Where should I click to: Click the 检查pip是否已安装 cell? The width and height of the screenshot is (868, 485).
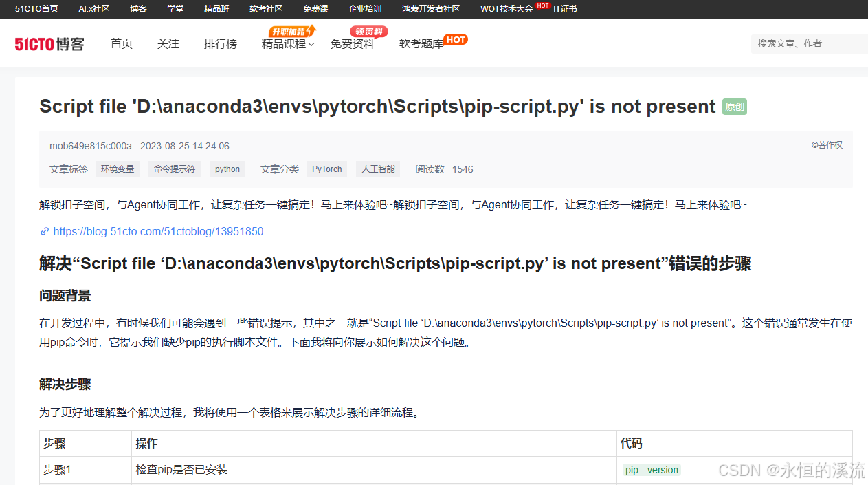pyautogui.click(x=375, y=470)
